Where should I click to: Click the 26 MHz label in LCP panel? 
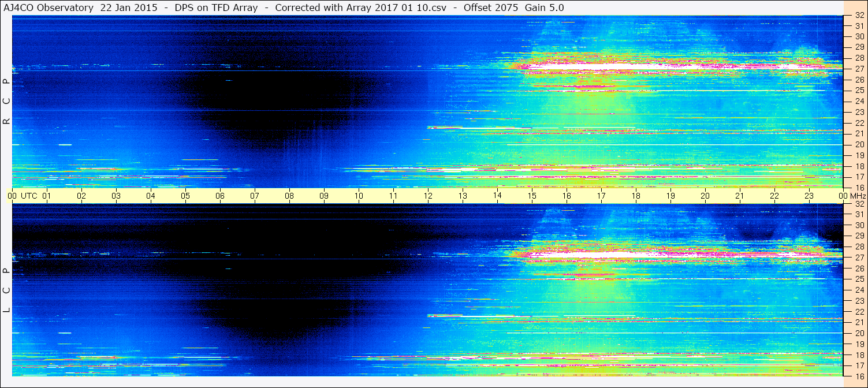click(859, 268)
